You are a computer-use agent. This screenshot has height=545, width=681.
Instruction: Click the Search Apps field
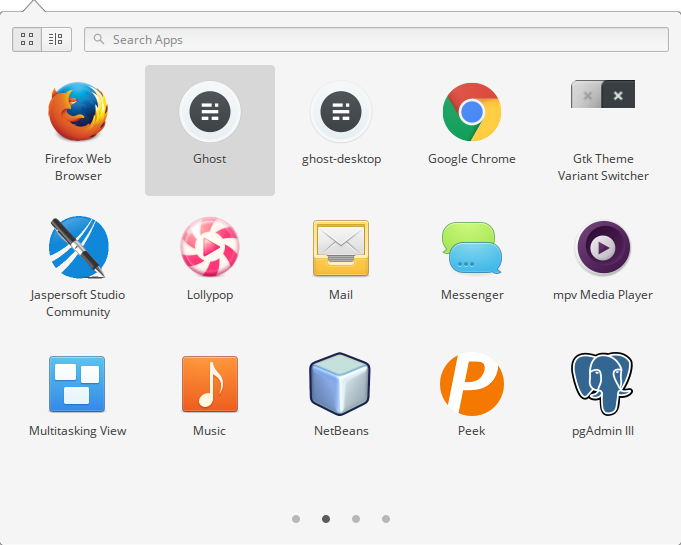coord(376,40)
